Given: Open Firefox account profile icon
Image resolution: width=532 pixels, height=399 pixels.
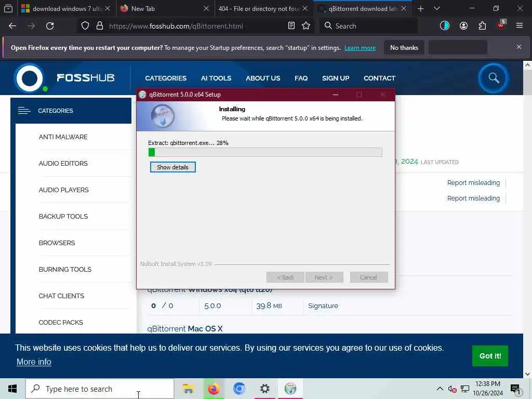Looking at the screenshot, I should (x=463, y=26).
